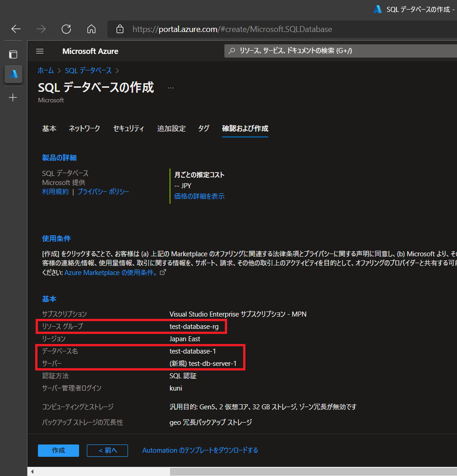Navigate to ホーム breadcrumb
Screen dimensions: 457x476
[x=46, y=70]
